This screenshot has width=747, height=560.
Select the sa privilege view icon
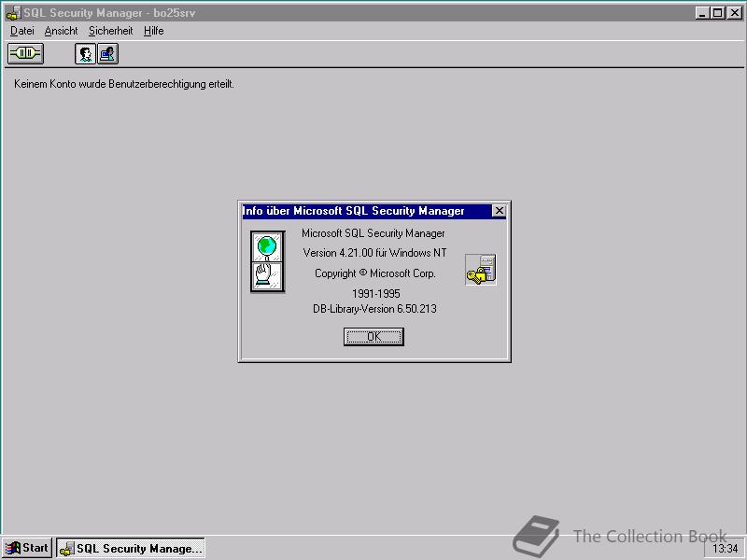[107, 53]
